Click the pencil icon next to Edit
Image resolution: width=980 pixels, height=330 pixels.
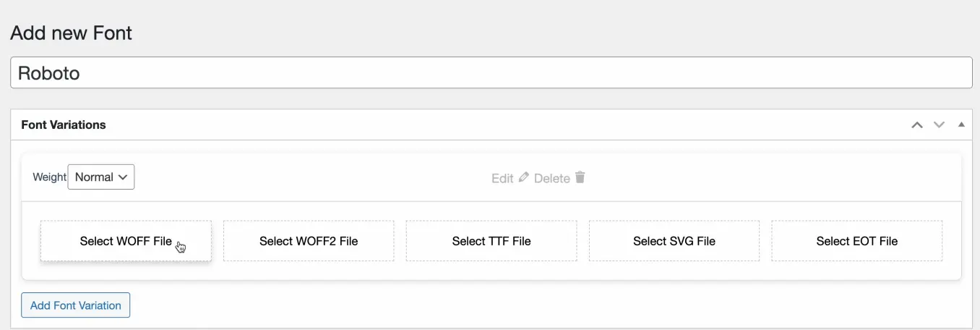coord(524,177)
